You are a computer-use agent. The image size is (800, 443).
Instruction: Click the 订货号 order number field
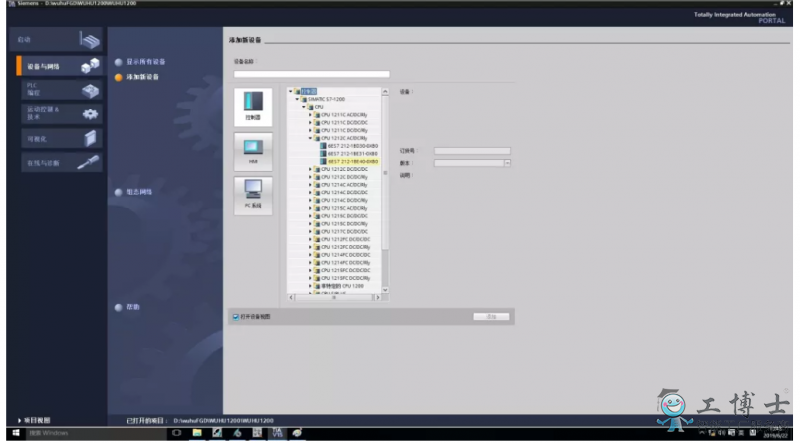tap(472, 151)
